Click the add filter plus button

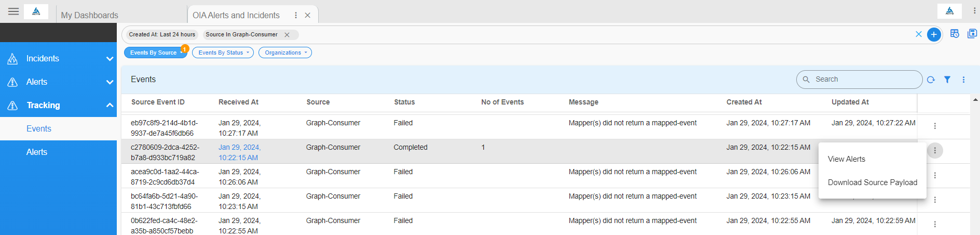coord(934,35)
